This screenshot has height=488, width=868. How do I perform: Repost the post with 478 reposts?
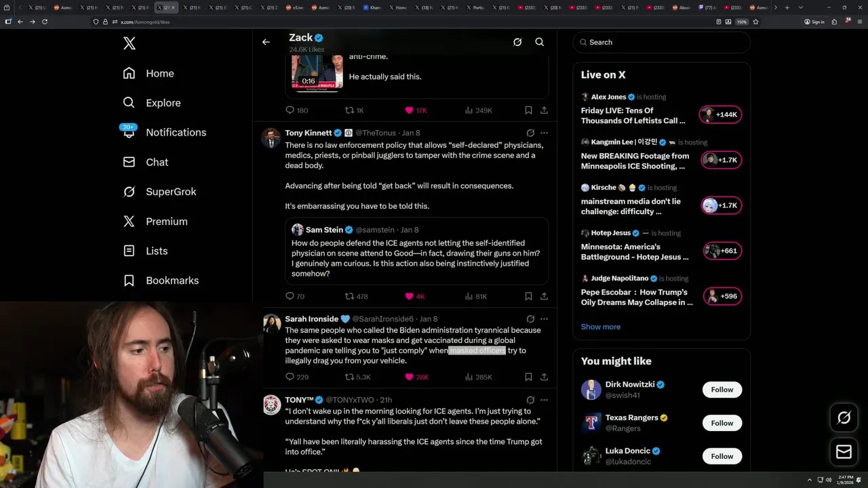357,296
